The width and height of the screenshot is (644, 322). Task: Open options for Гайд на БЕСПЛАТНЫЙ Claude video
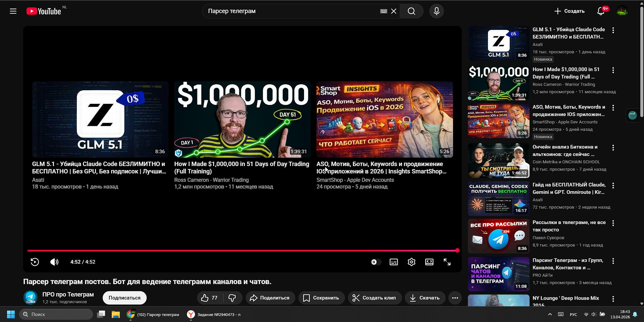click(613, 185)
